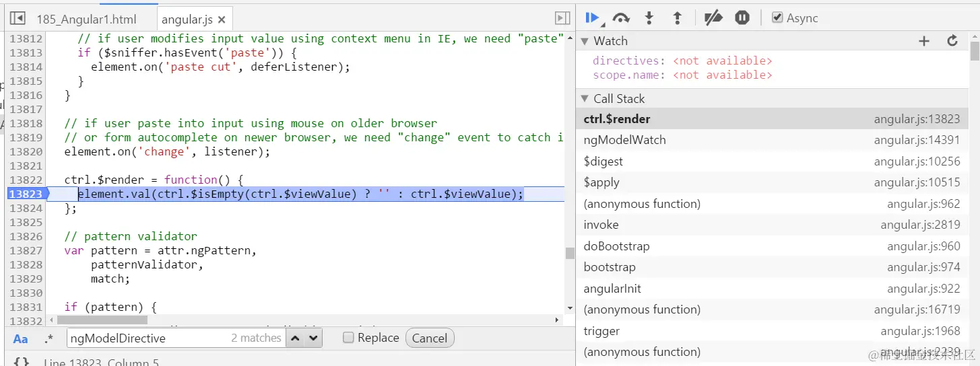Step out of current function
Viewport: 980px width, 366px height.
coord(678,18)
